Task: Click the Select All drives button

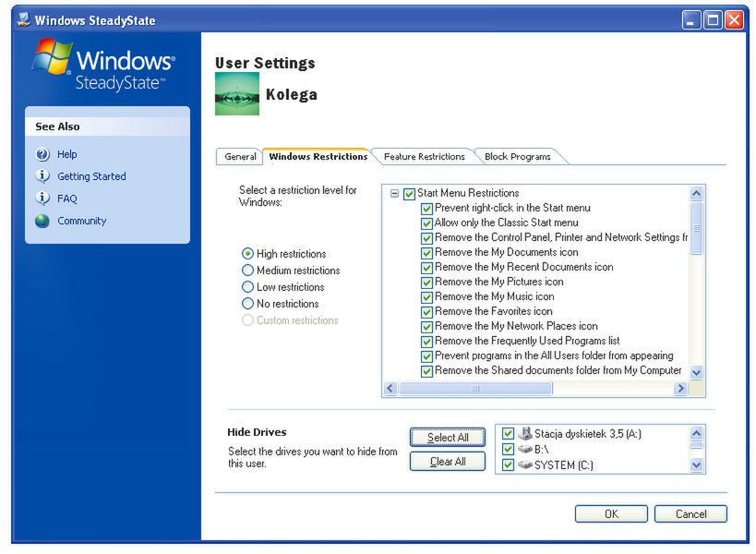Action: (x=448, y=438)
